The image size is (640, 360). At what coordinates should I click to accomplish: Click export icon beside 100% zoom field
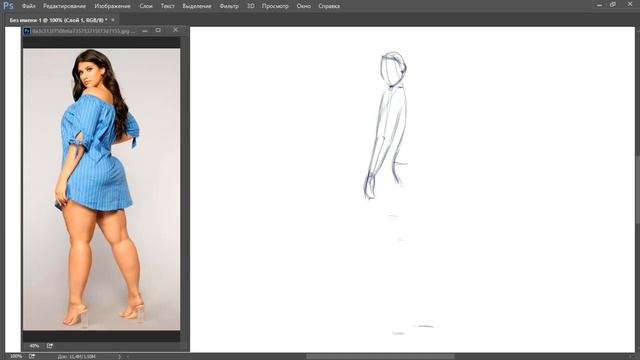pos(32,356)
